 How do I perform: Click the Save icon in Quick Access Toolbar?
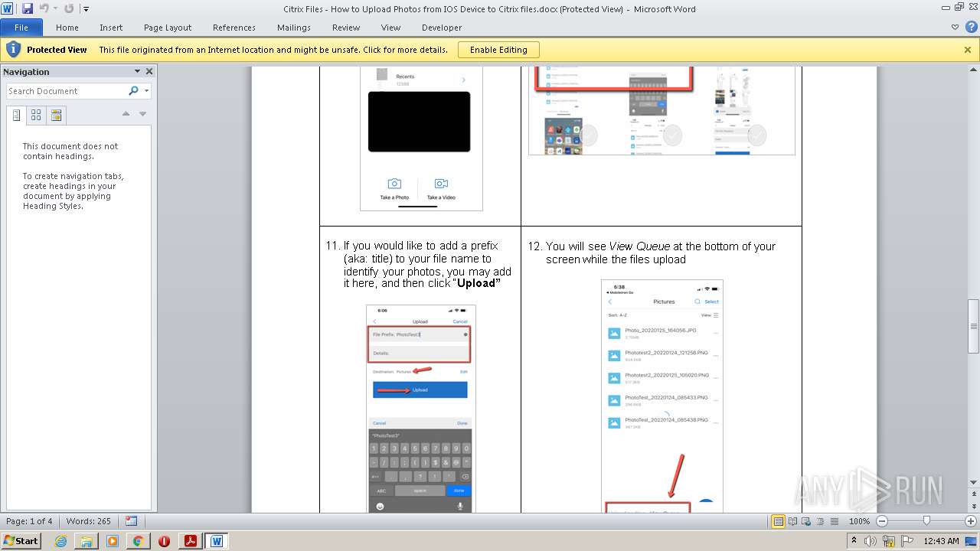click(x=28, y=8)
